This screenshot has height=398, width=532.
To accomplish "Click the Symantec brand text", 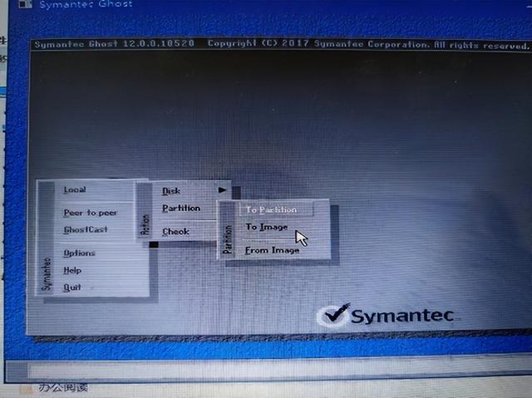I will pyautogui.click(x=402, y=316).
